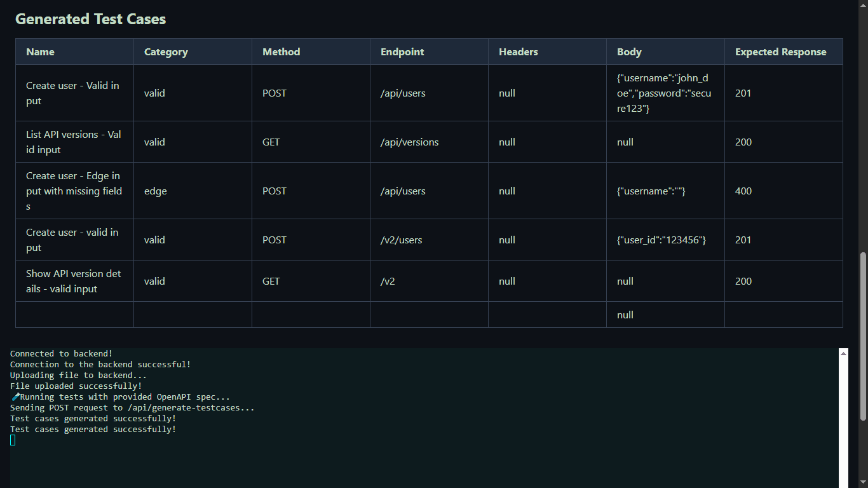Viewport: 868px width, 488px height.
Task: Click the null body in Show API version row
Action: [665, 281]
